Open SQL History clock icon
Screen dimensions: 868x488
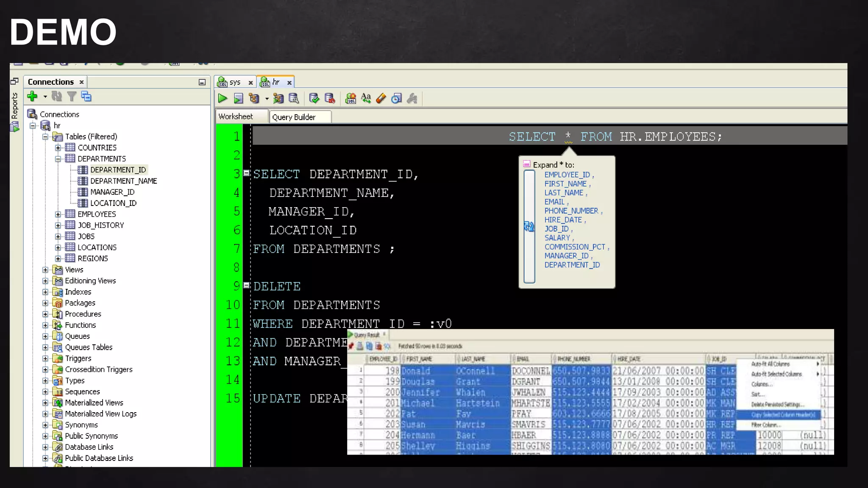tap(396, 99)
